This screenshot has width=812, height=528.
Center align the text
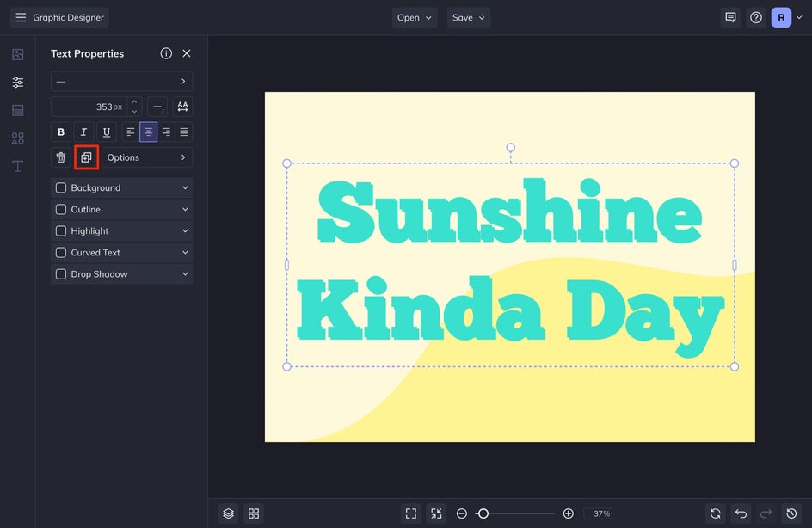148,132
